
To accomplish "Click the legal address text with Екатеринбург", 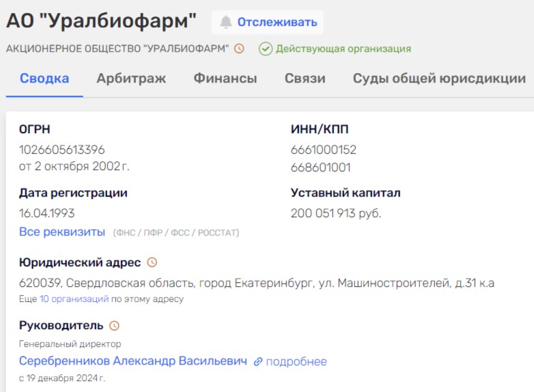I will (x=257, y=283).
